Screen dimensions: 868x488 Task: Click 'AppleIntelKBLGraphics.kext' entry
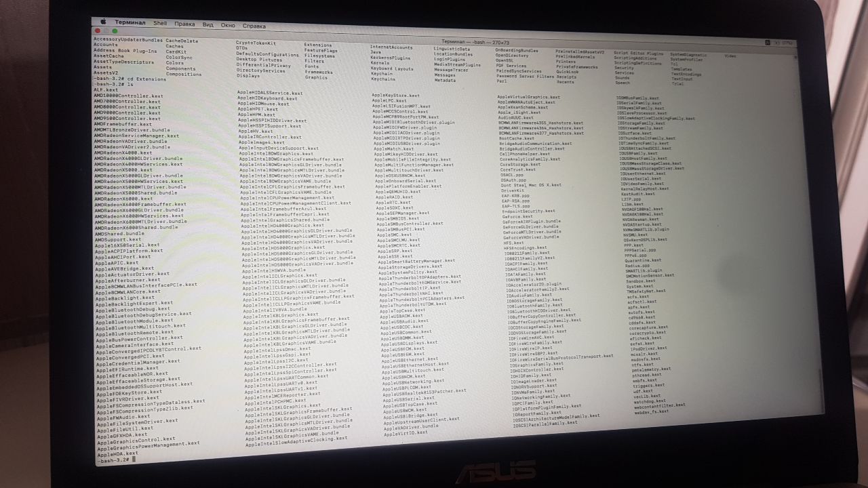[x=281, y=314]
